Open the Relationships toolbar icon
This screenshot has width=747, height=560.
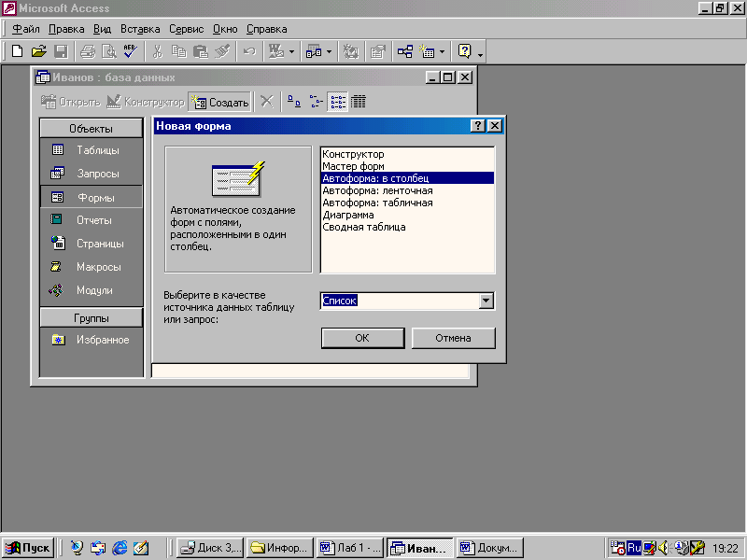pos(405,51)
